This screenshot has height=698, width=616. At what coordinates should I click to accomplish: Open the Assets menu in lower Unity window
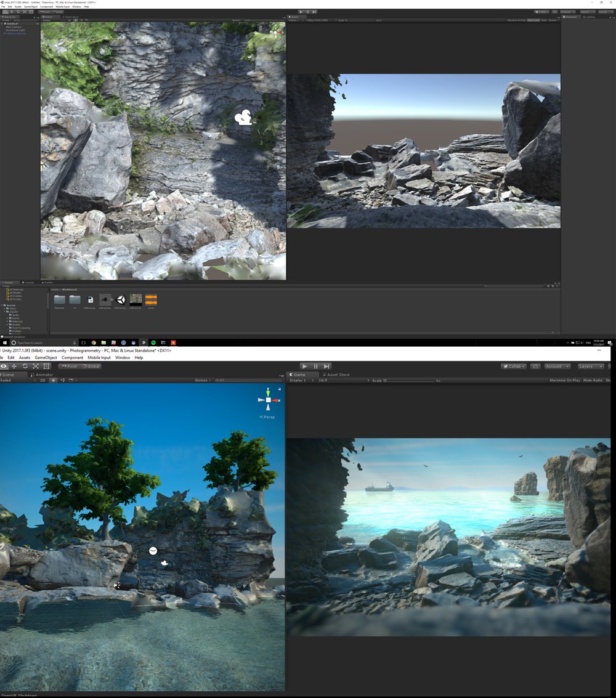(25, 357)
